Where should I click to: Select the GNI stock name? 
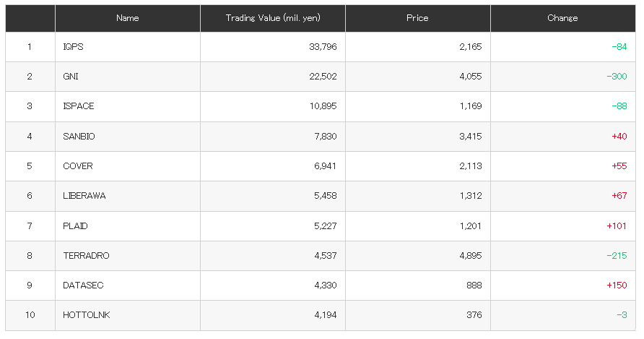[x=71, y=77]
